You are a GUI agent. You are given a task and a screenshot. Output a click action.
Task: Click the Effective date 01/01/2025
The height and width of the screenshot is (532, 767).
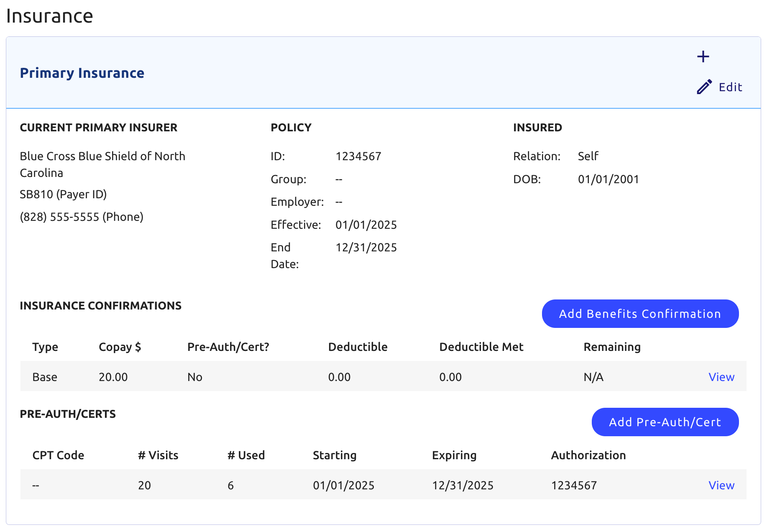pos(366,225)
